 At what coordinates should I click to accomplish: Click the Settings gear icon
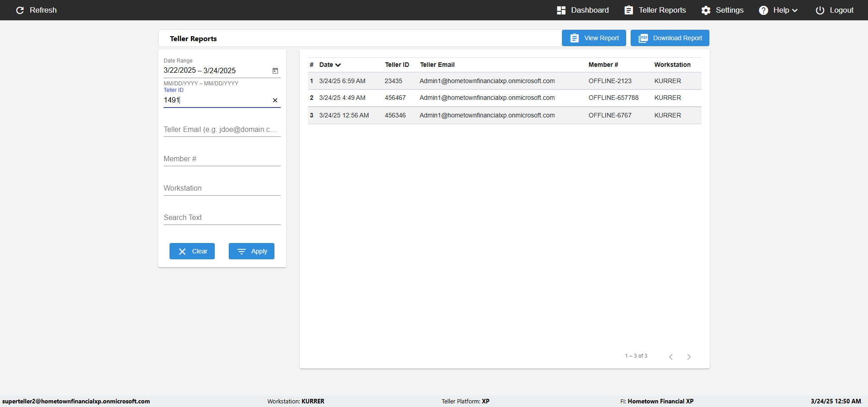706,10
